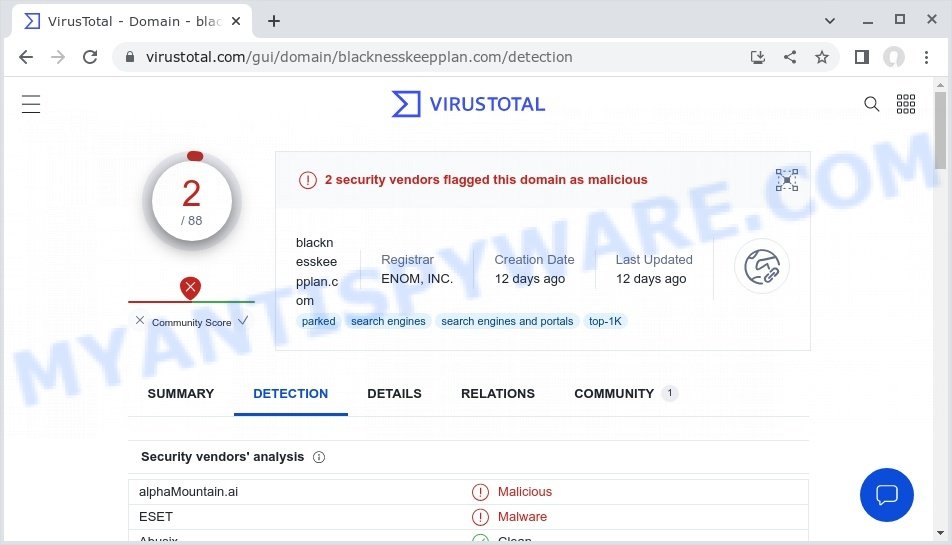Open the apps grid icon
Screen dimensions: 952x545
[906, 104]
